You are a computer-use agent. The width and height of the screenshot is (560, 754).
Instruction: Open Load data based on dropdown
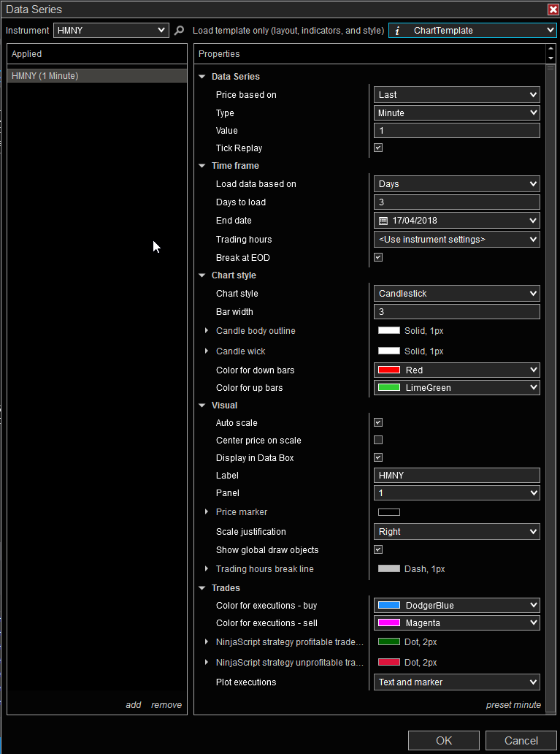(456, 183)
